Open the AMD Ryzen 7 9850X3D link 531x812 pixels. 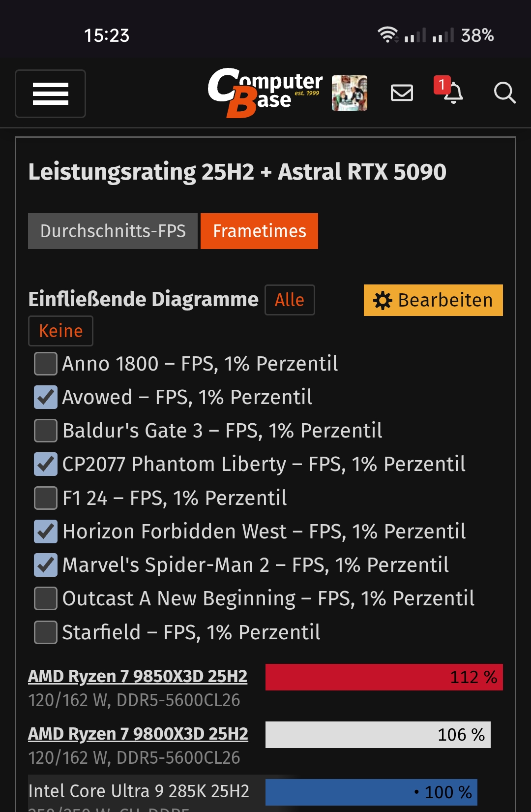point(138,676)
